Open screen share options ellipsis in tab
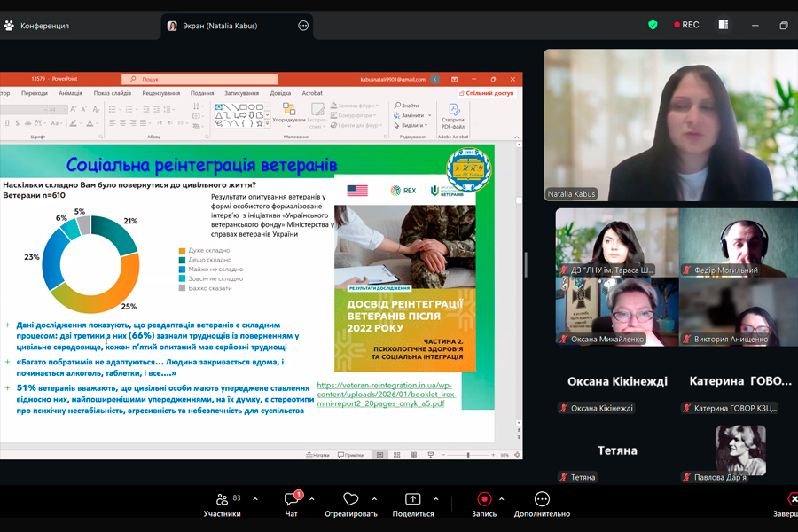This screenshot has height=532, width=798. (303, 26)
